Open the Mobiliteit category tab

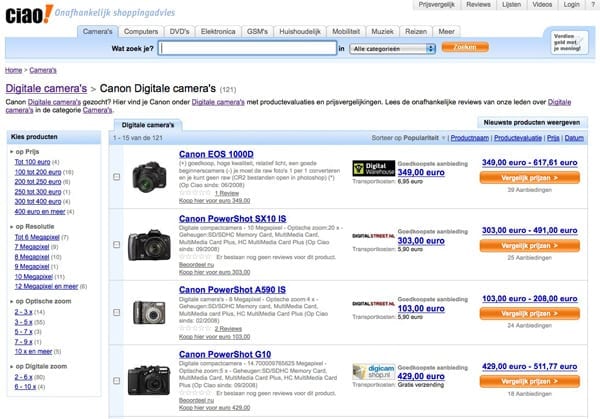pos(346,31)
